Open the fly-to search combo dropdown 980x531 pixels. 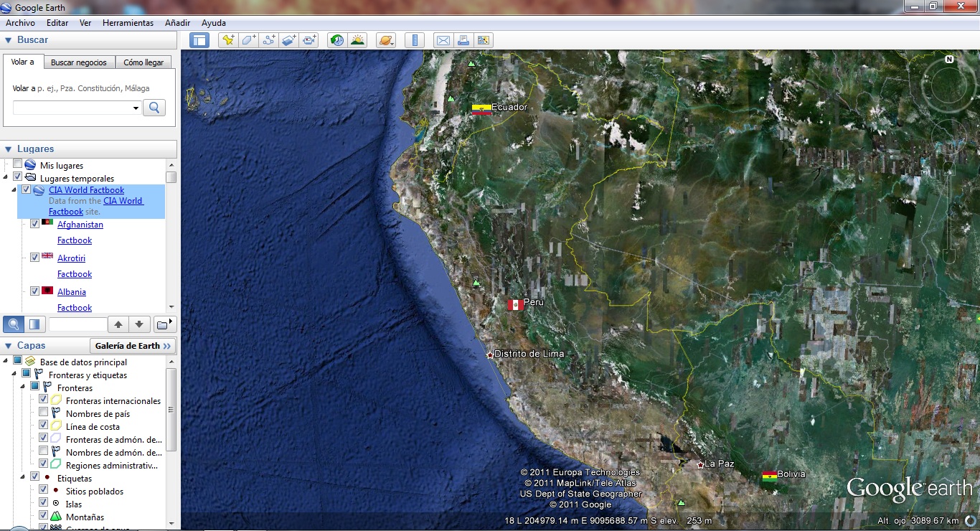click(136, 108)
